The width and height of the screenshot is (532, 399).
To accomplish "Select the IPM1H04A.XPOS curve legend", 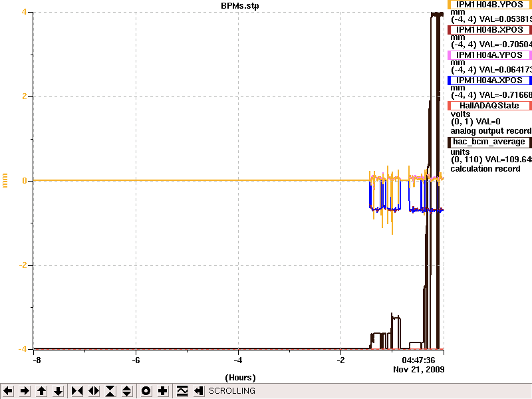I will click(x=489, y=80).
